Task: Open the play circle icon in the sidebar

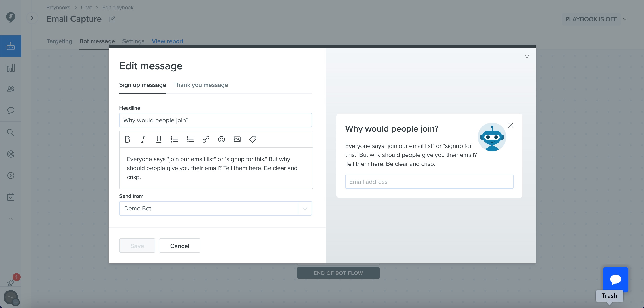Action: pos(11,175)
